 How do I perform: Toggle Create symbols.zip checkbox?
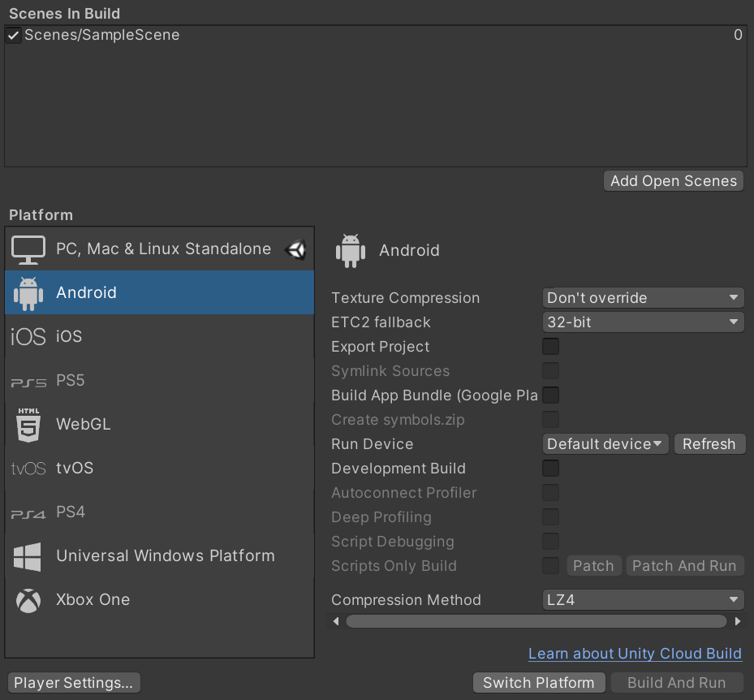(x=550, y=420)
